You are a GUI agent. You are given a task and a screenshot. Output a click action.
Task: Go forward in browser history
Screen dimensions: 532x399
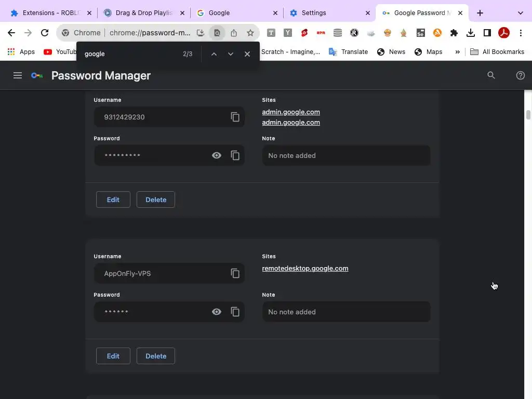28,33
